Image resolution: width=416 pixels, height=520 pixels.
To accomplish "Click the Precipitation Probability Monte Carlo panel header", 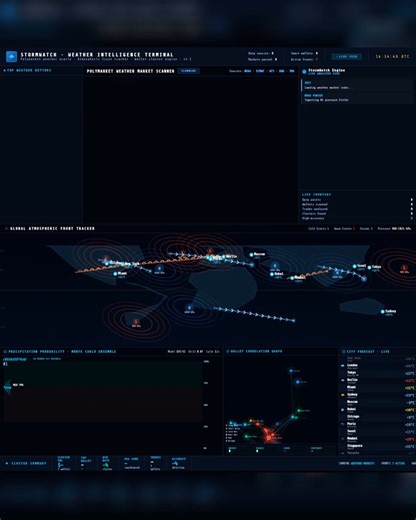I will coord(60,352).
